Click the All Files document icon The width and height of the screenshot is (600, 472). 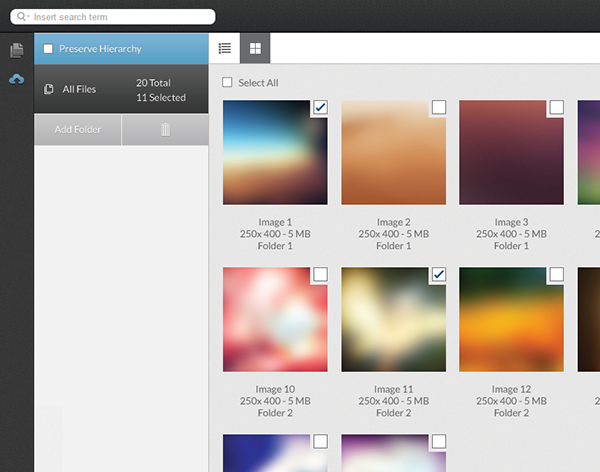coord(49,89)
